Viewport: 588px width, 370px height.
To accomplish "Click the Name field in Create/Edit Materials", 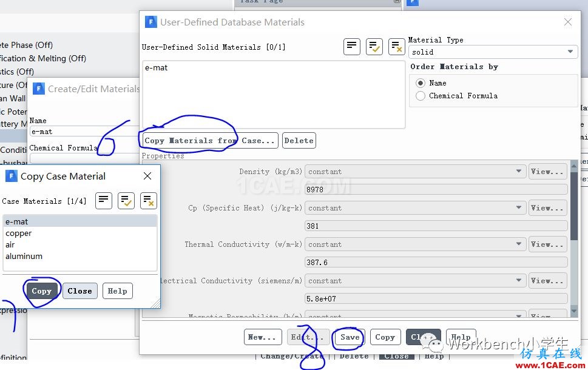I will [x=84, y=131].
